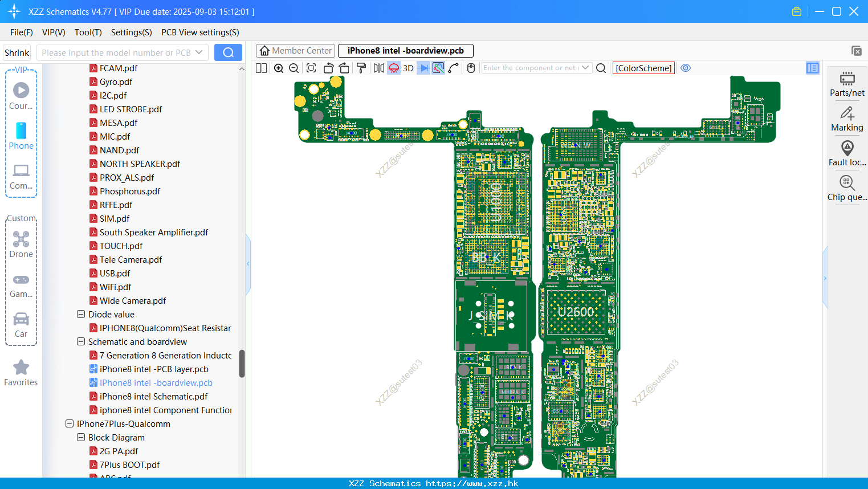The width and height of the screenshot is (868, 489).
Task: Select the Marking tool
Action: point(847,119)
